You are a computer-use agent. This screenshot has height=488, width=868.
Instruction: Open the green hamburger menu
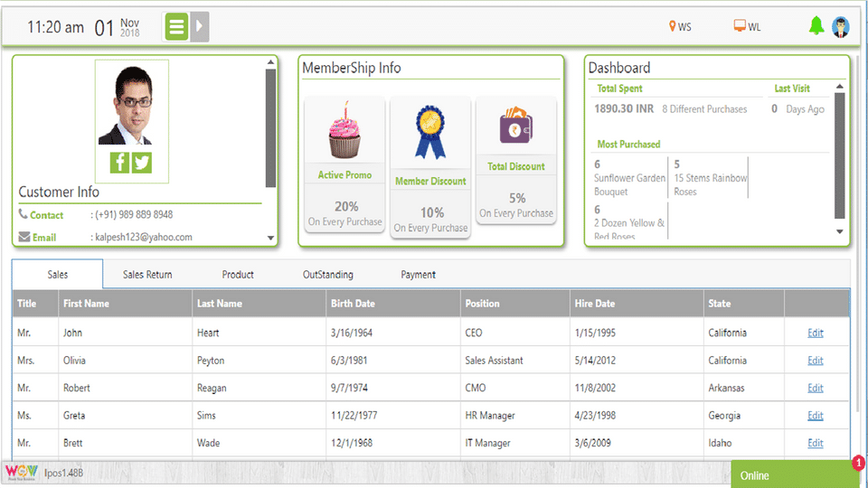pyautogui.click(x=176, y=26)
